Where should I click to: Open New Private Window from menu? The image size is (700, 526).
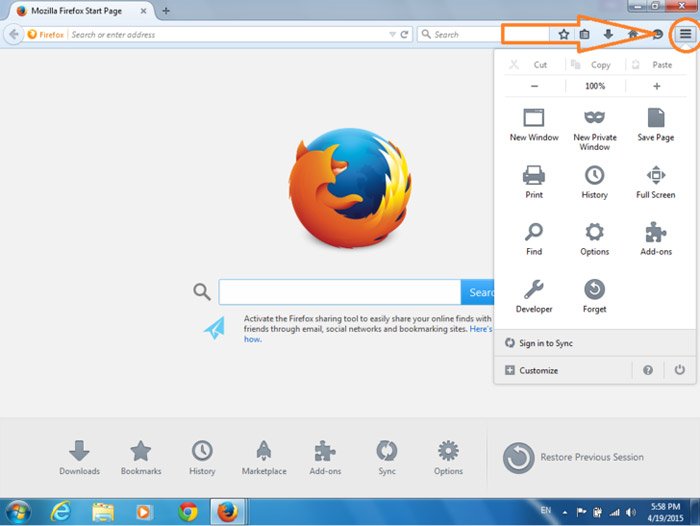point(595,129)
